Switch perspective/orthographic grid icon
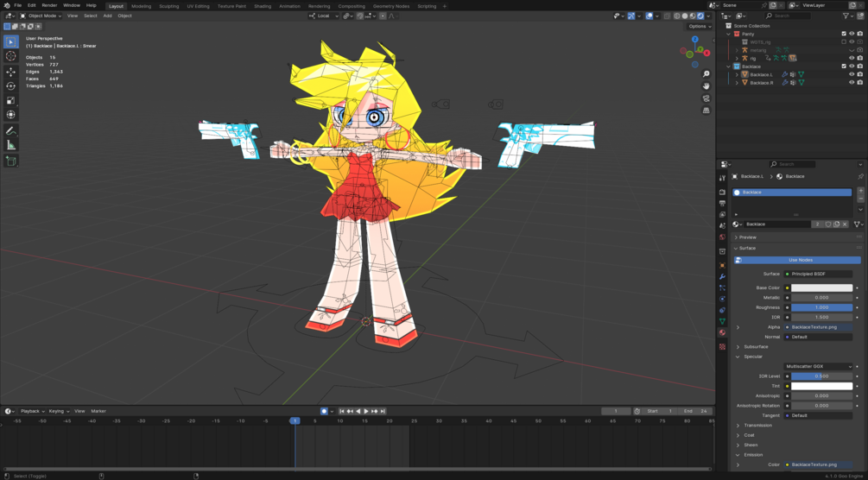The image size is (868, 480). pyautogui.click(x=706, y=111)
